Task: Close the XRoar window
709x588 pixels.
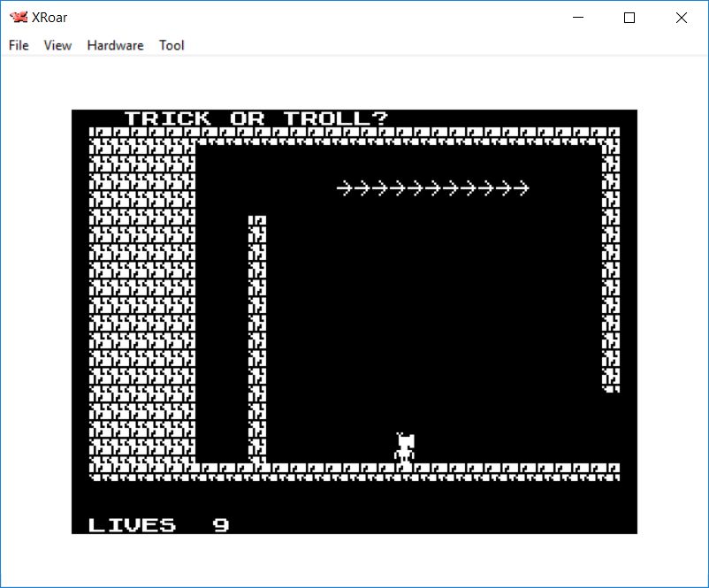Action: pyautogui.click(x=681, y=18)
